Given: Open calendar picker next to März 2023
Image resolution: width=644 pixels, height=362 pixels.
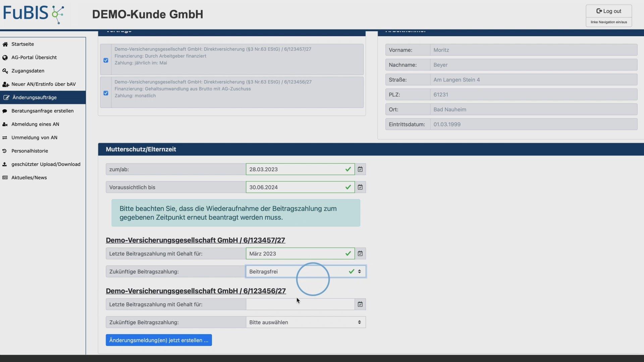Looking at the screenshot, I should tap(360, 253).
